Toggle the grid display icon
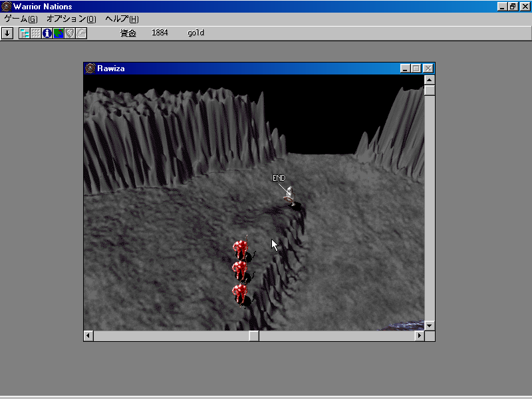Image resolution: width=532 pixels, height=399 pixels. (x=36, y=33)
